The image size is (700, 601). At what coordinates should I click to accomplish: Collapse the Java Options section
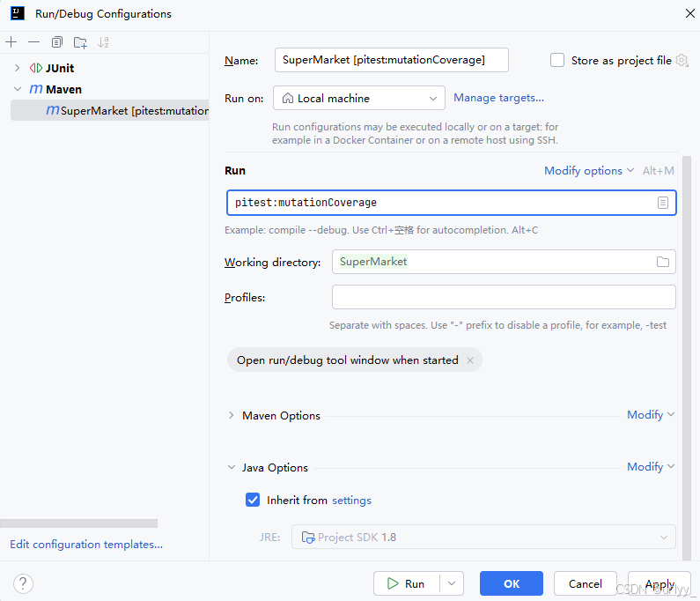pos(232,467)
